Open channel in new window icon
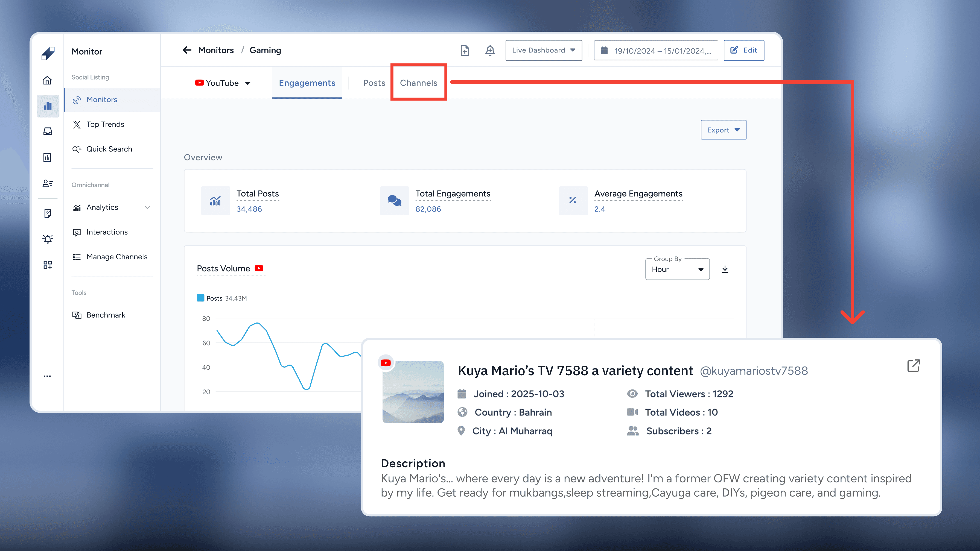This screenshot has height=551, width=980. coord(913,366)
